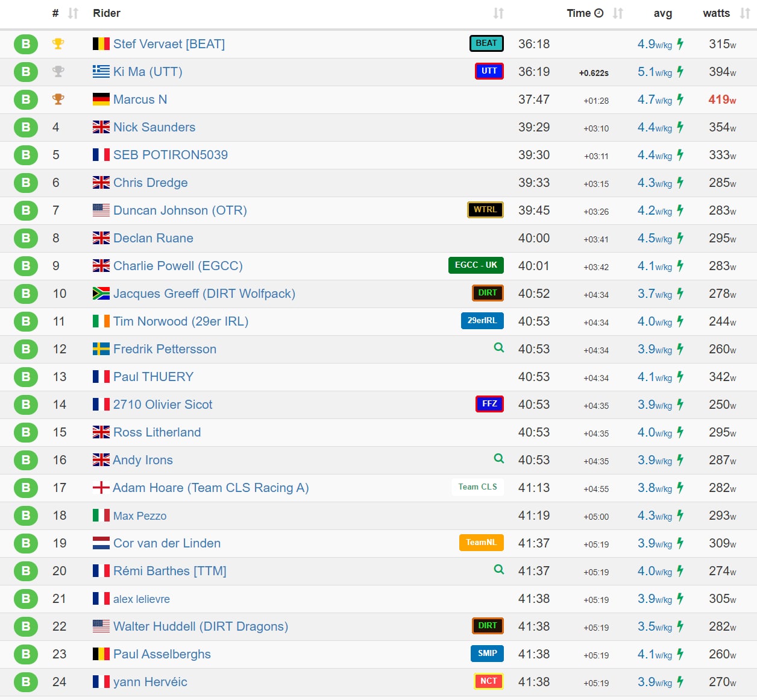Open EGCC - UK team badge
The image size is (757, 700).
click(476, 265)
